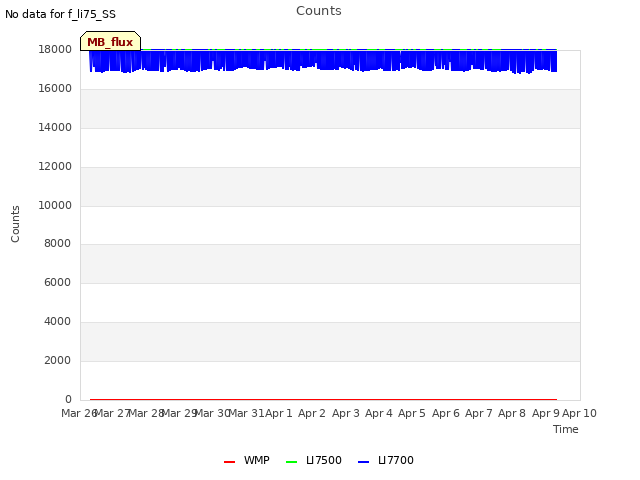Click the Apr 2 x-axis label
The width and height of the screenshot is (640, 480).
312,413
